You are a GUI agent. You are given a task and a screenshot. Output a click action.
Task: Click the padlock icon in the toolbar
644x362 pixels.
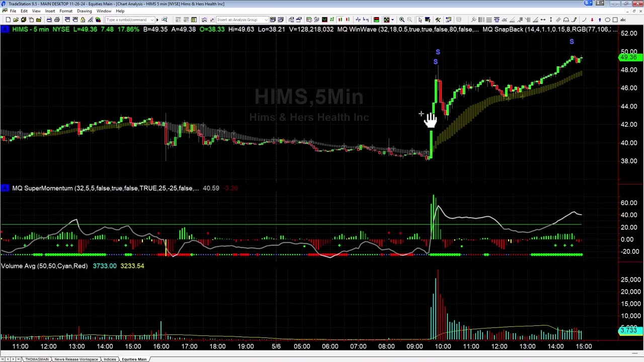point(83,20)
